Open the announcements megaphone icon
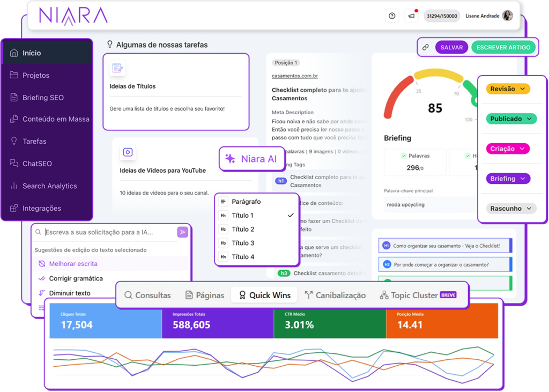 click(x=411, y=16)
